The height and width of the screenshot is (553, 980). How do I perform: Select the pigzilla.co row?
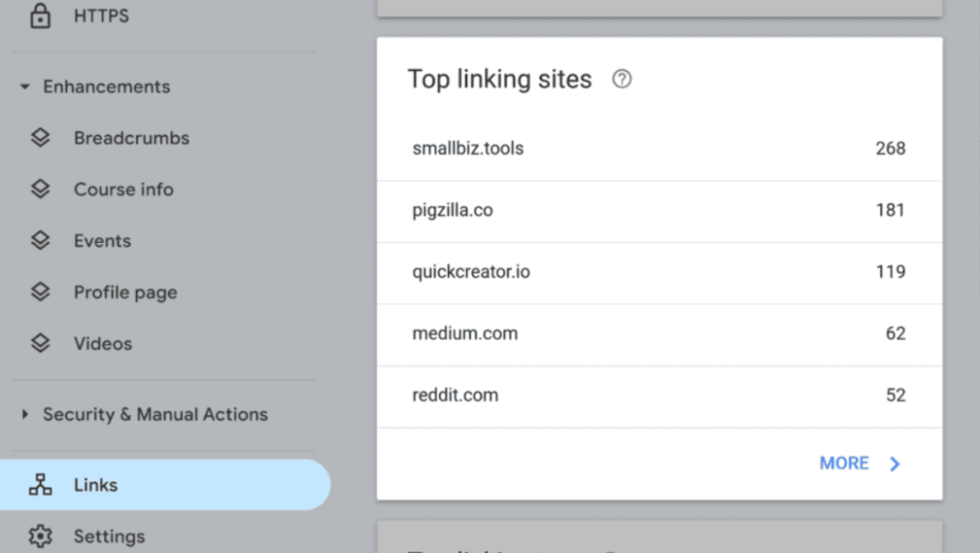(x=659, y=210)
